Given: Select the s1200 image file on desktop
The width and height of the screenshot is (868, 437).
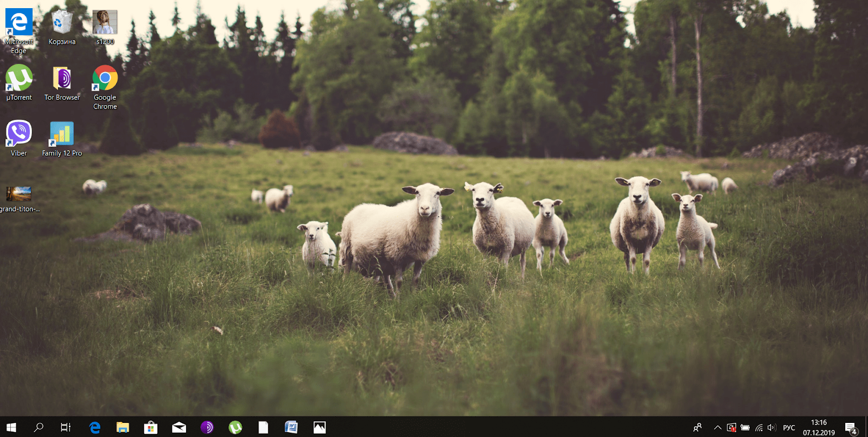Looking at the screenshot, I should point(105,28).
